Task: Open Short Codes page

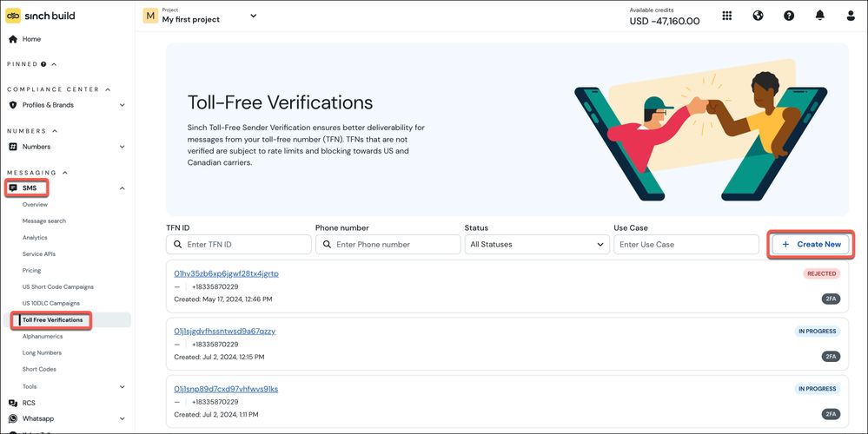Action: point(39,369)
